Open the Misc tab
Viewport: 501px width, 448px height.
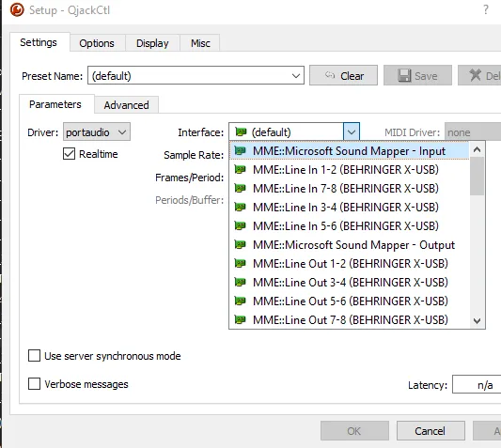pyautogui.click(x=200, y=43)
